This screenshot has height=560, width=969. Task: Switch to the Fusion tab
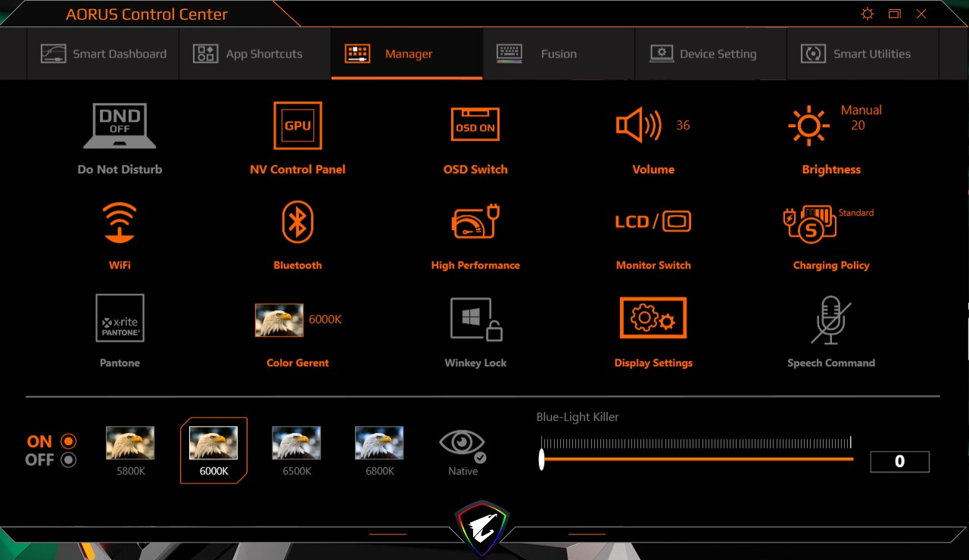[558, 54]
